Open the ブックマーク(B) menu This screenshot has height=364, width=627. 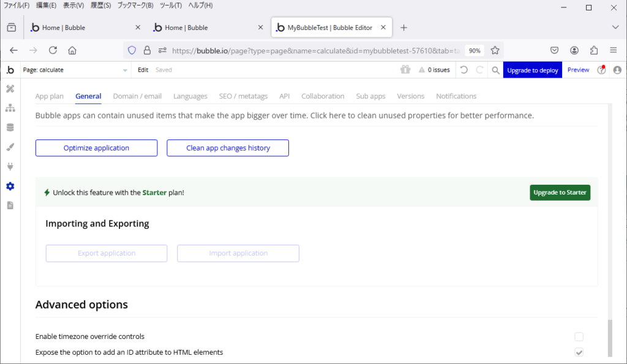pos(135,6)
